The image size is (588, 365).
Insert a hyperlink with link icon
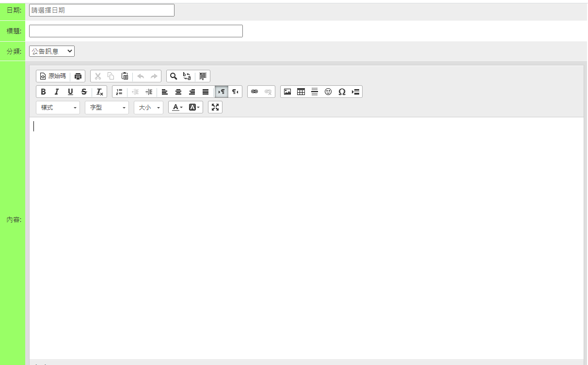tap(254, 92)
